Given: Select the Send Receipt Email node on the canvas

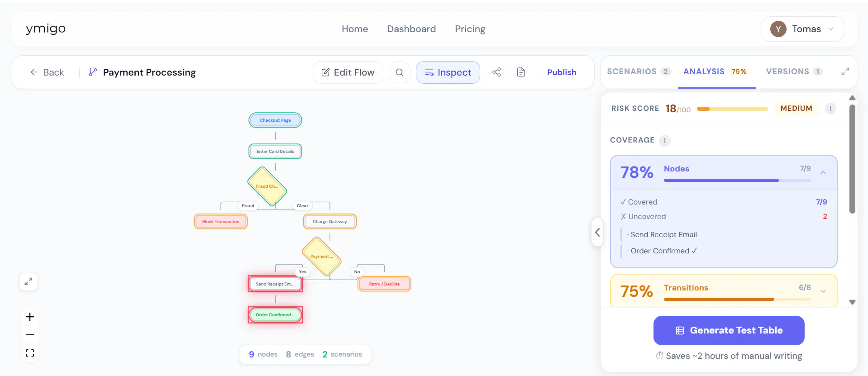Looking at the screenshot, I should [x=275, y=284].
